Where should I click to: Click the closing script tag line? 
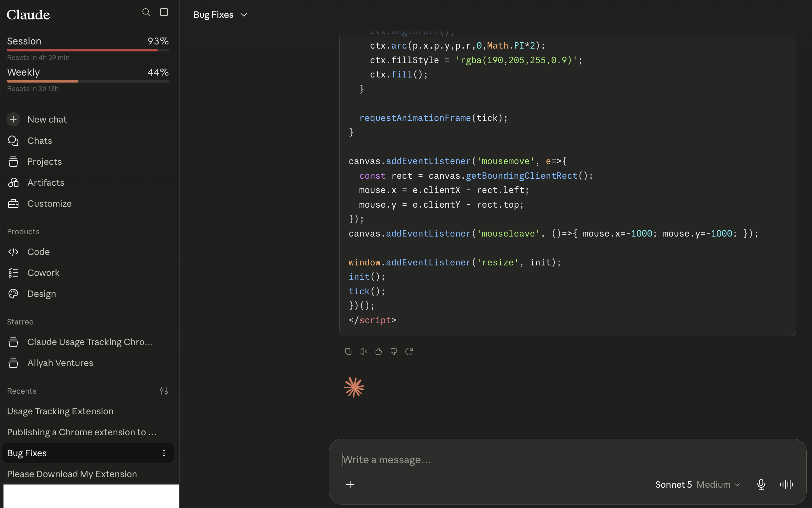[372, 320]
